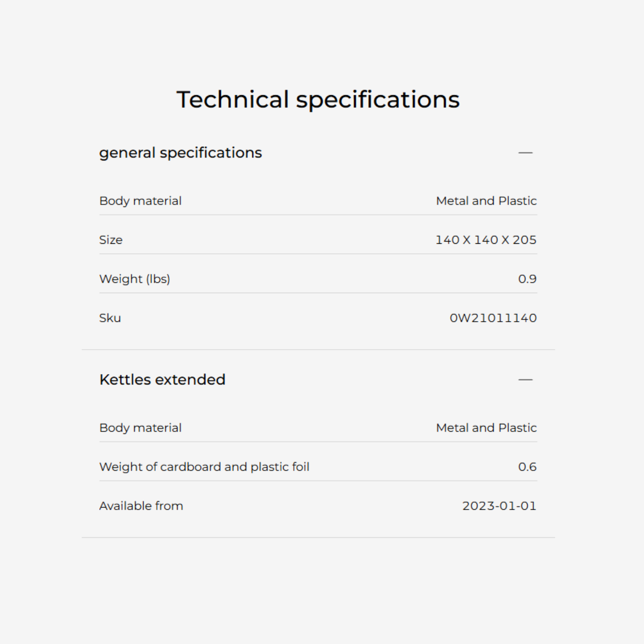Select Body material label under Kettles extended
644x644 pixels.
tap(140, 428)
